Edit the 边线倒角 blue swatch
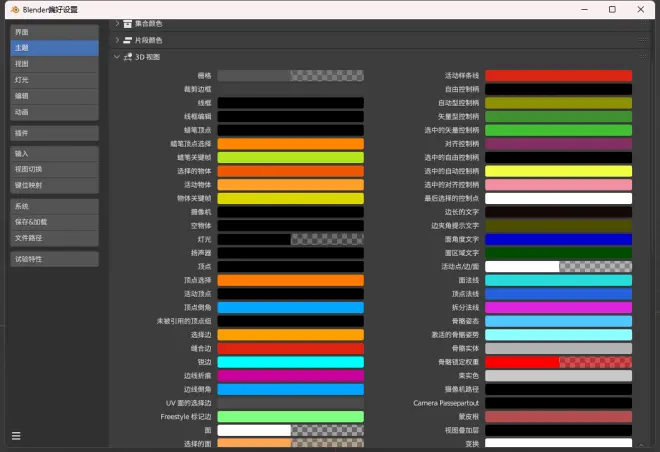The height and width of the screenshot is (452, 660). point(290,389)
